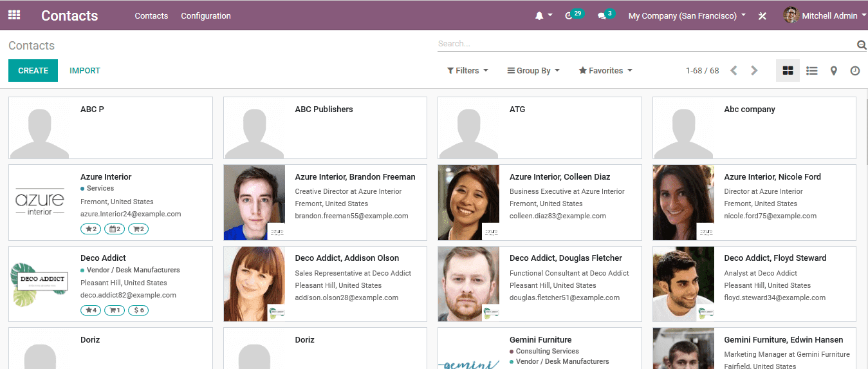Click the debug tools wrench icon
This screenshot has width=868, height=369.
[762, 15]
